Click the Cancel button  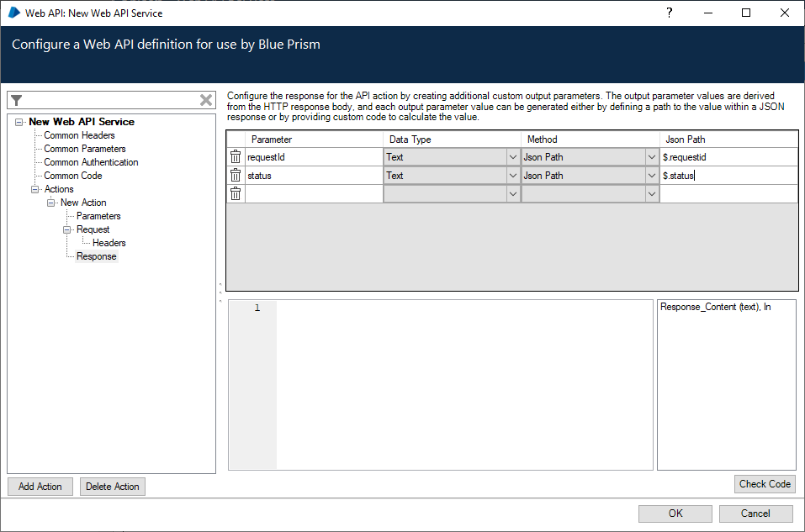(x=755, y=514)
